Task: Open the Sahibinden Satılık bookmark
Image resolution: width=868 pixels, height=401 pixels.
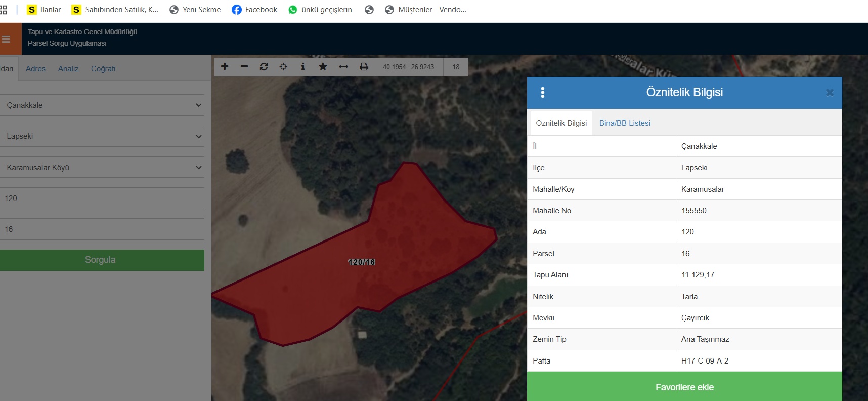Action: [x=115, y=10]
